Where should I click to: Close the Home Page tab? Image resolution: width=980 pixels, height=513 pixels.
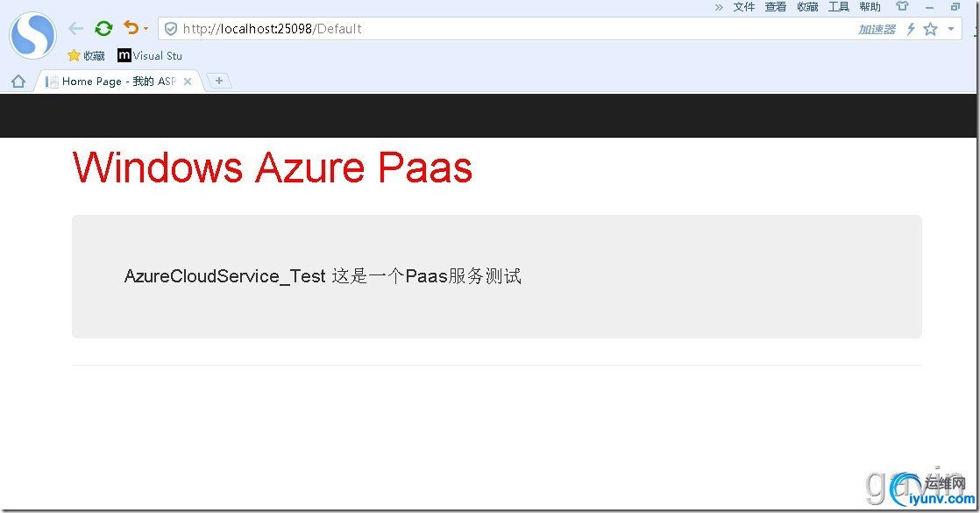tap(188, 82)
